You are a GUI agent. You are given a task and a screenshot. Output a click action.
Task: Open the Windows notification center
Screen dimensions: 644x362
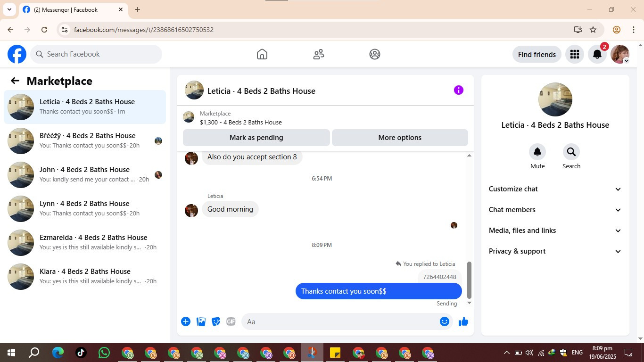(x=628, y=353)
